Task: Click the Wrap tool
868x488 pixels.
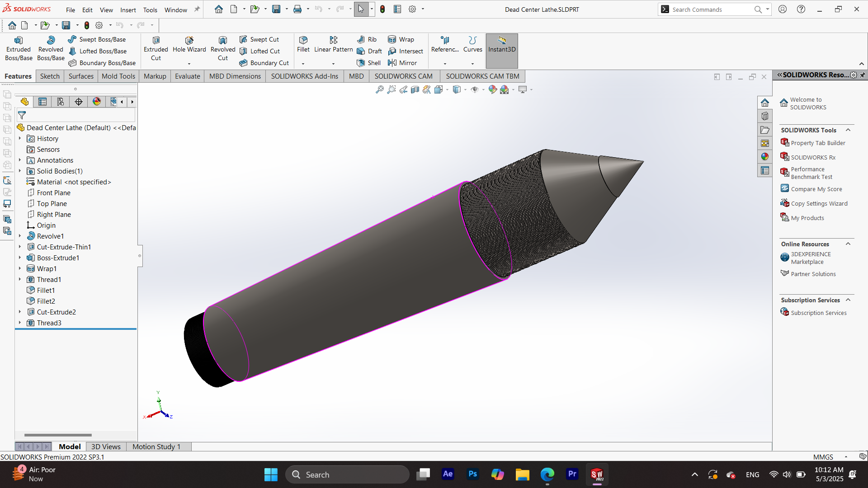Action: (401, 40)
